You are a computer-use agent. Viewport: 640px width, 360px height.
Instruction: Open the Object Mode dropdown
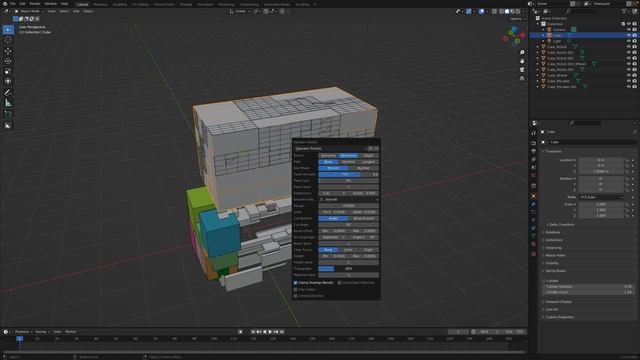tap(29, 11)
